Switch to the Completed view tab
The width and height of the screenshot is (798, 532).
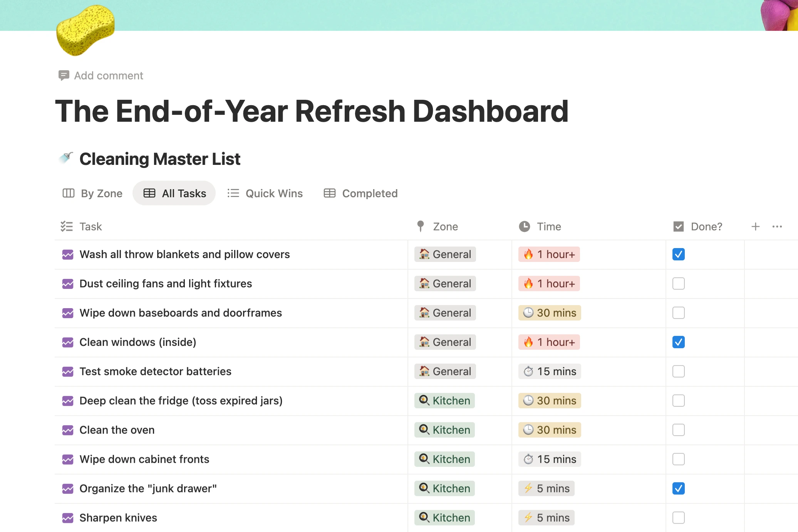(x=361, y=193)
